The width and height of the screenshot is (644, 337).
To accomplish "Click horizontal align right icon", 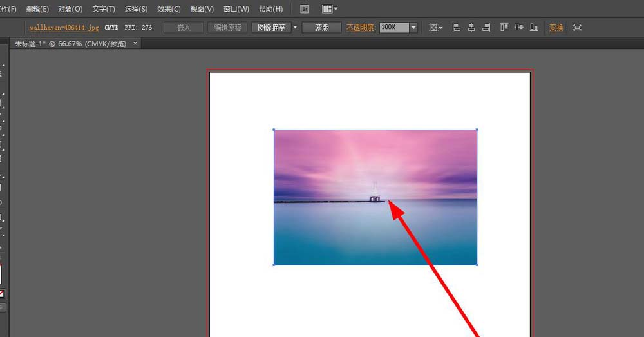I will pyautogui.click(x=486, y=28).
